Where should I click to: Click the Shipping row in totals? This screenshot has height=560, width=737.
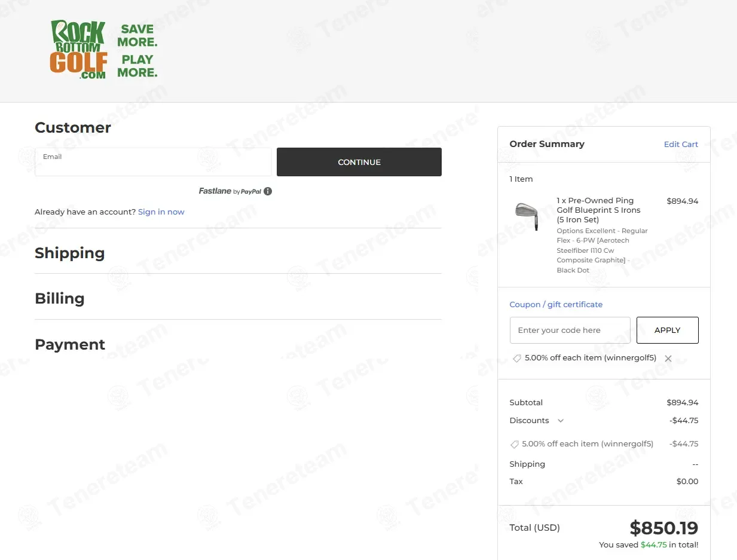pos(604,464)
